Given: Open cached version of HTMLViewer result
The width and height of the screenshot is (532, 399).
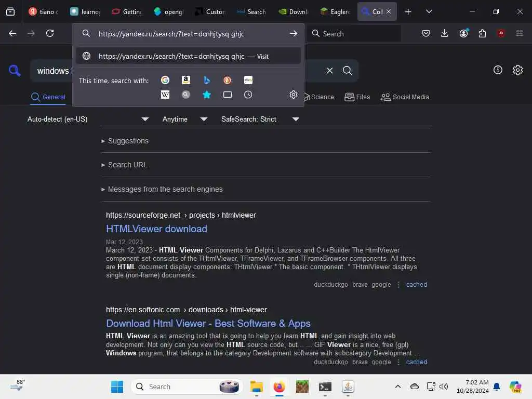Looking at the screenshot, I should (x=417, y=285).
